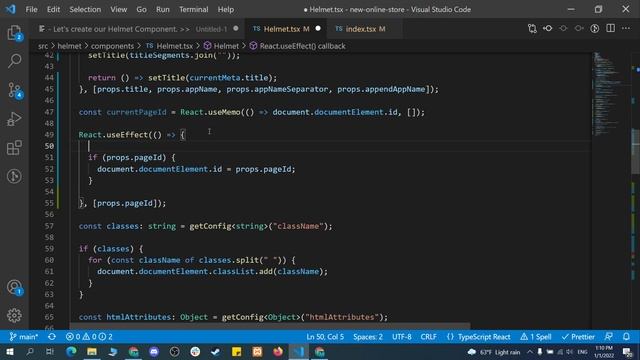Click the VS Code logo in title bar
Viewport: 640px width, 360px height.
click(x=10, y=9)
